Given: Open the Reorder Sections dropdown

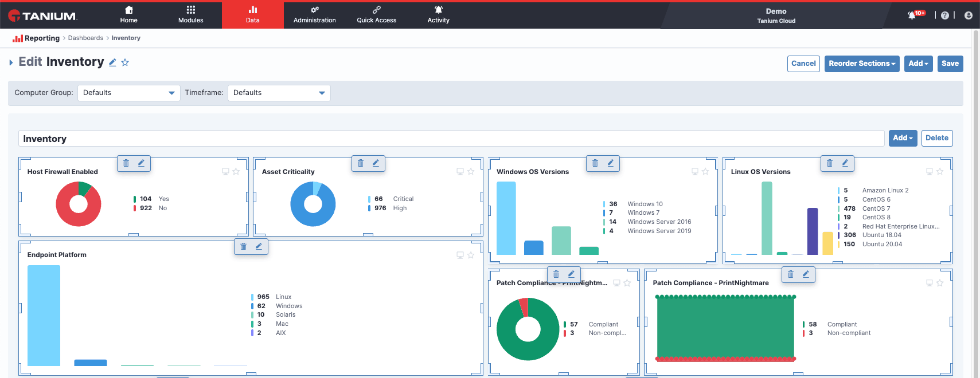Looking at the screenshot, I should tap(862, 64).
